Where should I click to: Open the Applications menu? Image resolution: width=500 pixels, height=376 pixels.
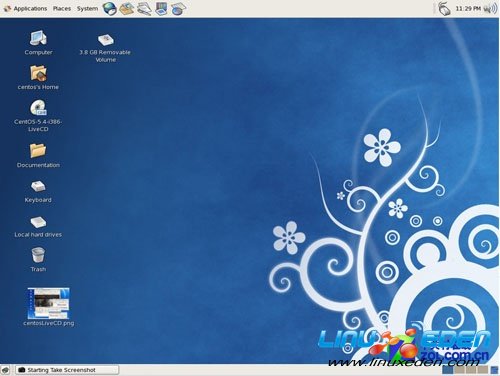25,8
